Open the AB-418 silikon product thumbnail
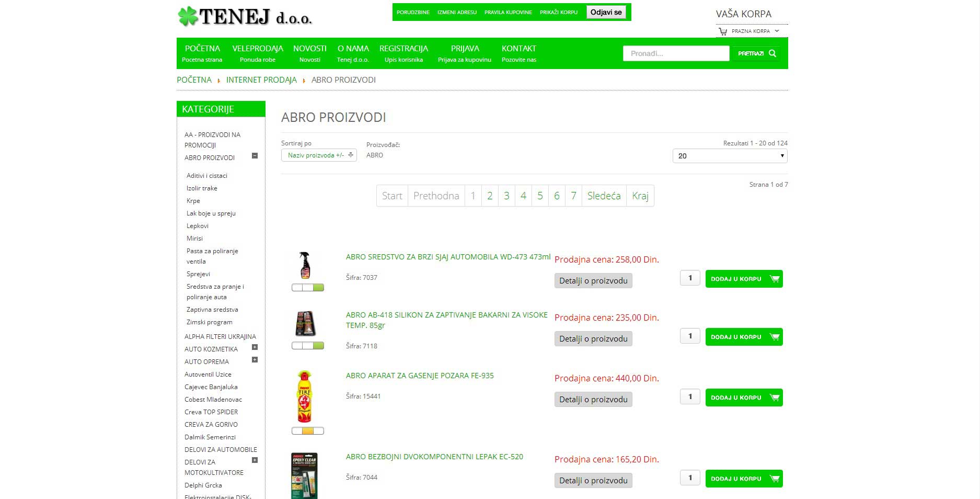Image resolution: width=980 pixels, height=499 pixels. (305, 323)
